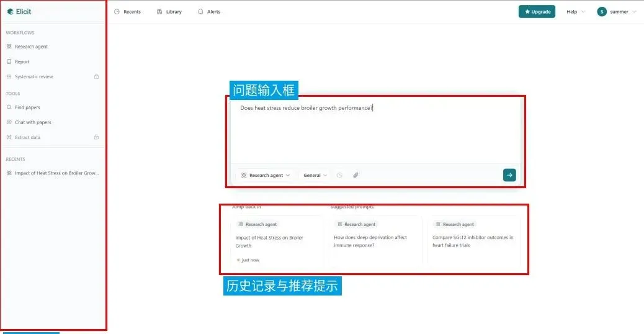The height and width of the screenshot is (334, 644).
Task: Click the RECENTS section heading in sidebar
Action: [x=15, y=159]
